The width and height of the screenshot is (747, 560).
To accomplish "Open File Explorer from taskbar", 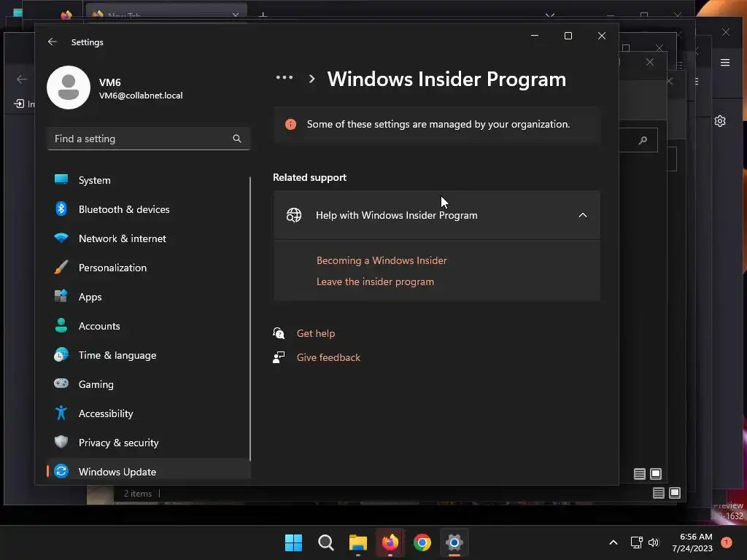I will click(x=357, y=542).
